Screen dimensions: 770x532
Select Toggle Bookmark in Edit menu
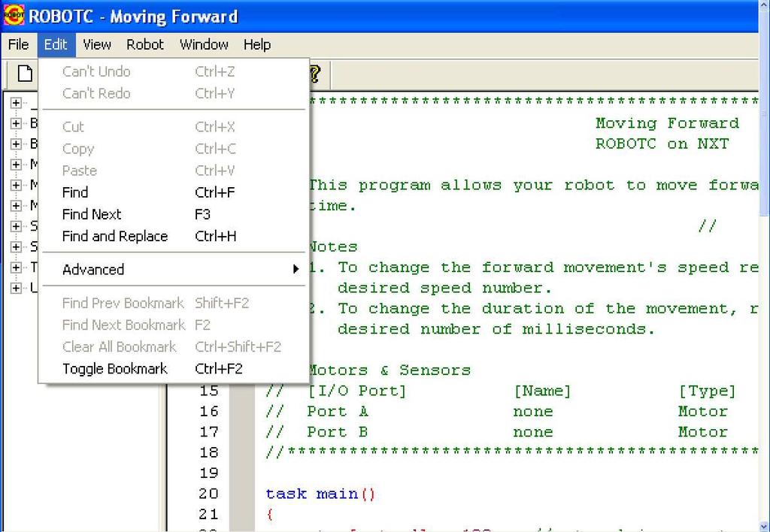coord(174,369)
